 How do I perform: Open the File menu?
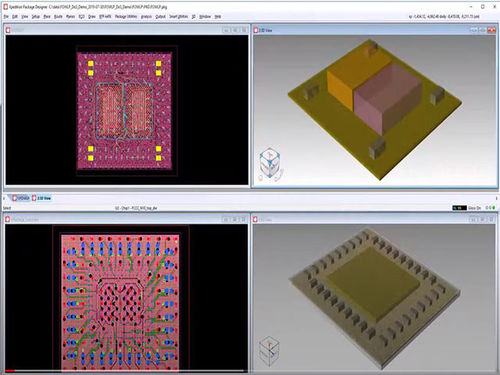click(6, 16)
